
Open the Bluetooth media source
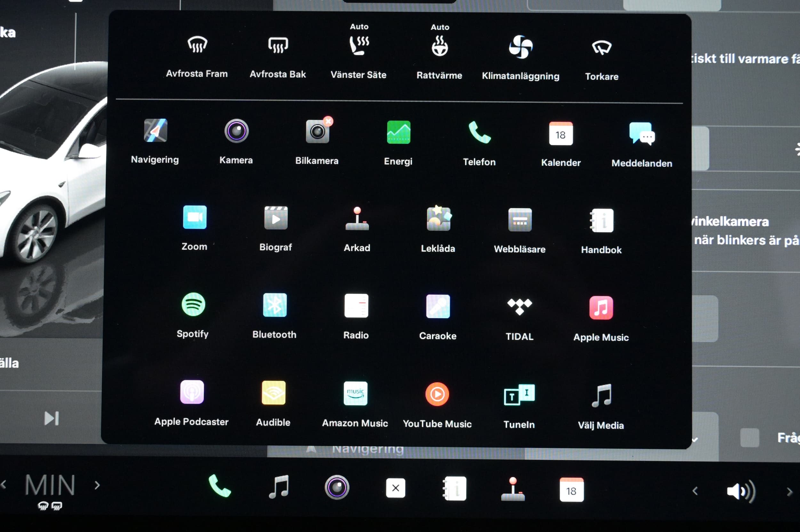(x=275, y=316)
